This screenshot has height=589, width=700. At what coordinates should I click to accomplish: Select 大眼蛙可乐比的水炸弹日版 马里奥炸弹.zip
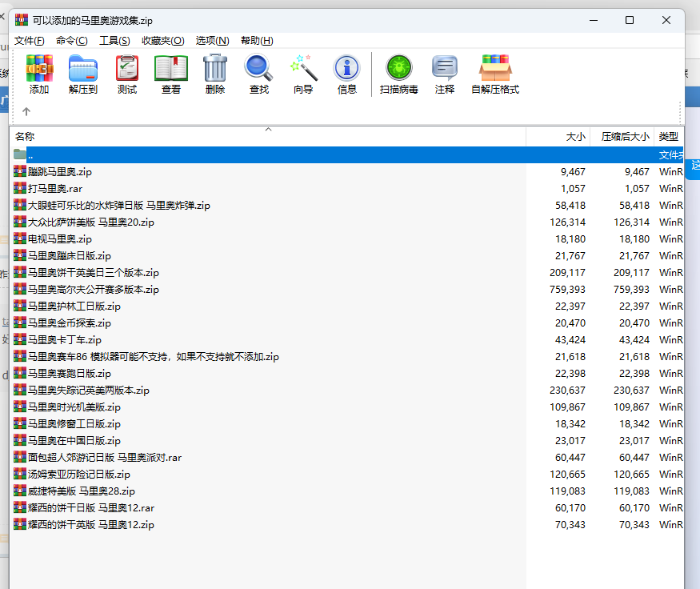118,206
